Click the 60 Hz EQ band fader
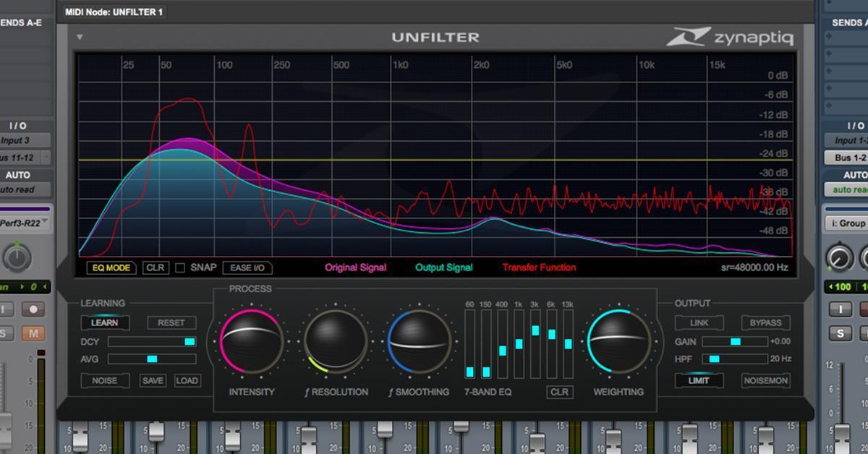The height and width of the screenshot is (454, 868). pyautogui.click(x=469, y=345)
